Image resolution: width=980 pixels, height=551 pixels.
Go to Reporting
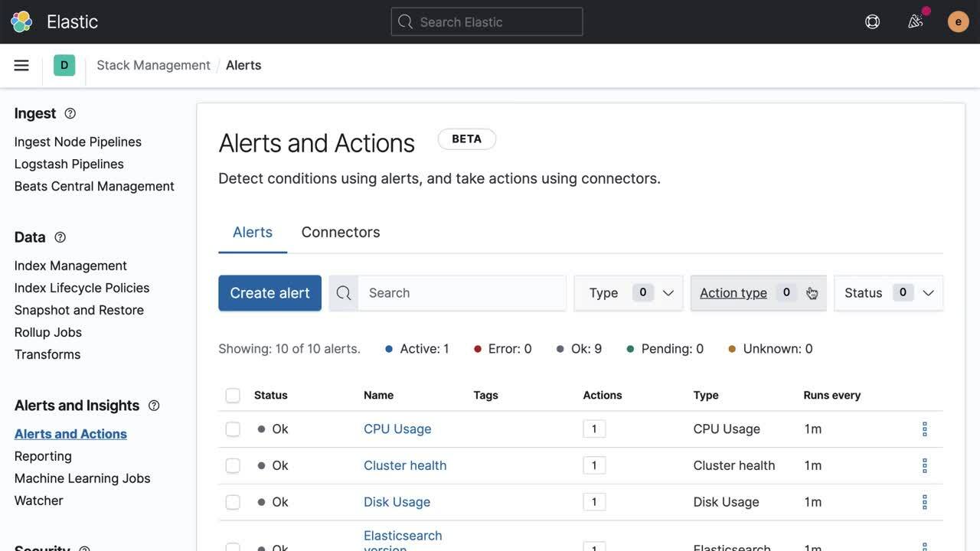[43, 456]
